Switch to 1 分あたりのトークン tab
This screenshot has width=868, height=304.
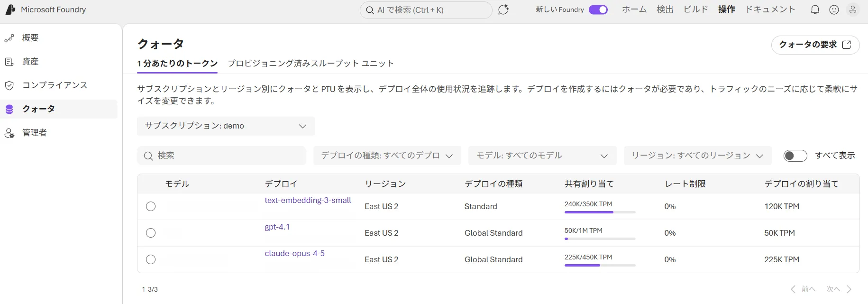(177, 64)
